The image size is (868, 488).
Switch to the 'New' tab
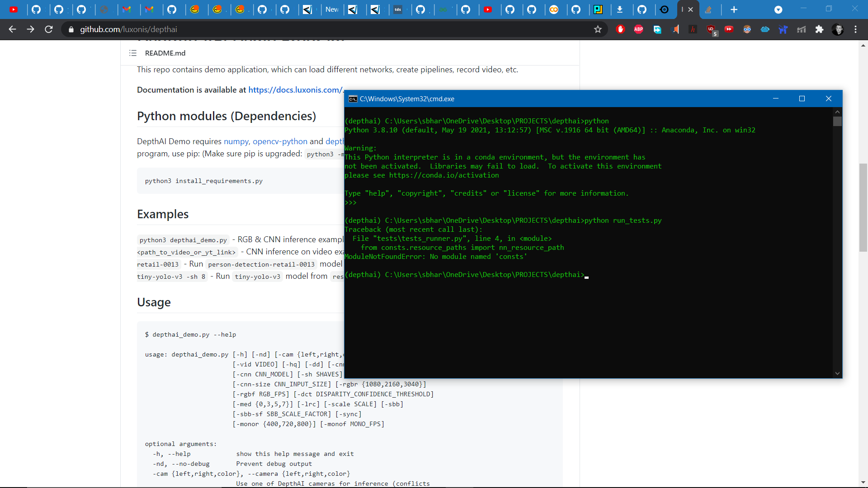[x=332, y=9]
